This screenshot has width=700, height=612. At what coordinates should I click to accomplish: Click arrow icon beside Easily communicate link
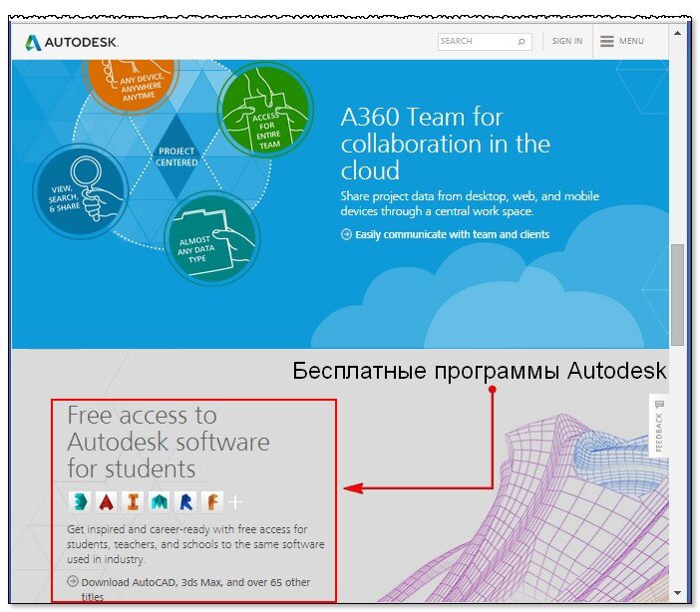tap(346, 234)
